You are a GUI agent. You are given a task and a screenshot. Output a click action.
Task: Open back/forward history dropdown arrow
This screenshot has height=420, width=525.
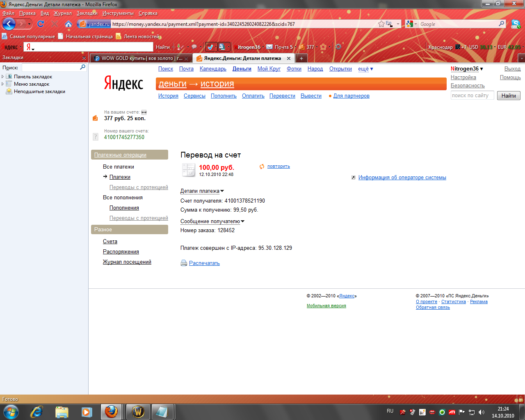(x=29, y=24)
